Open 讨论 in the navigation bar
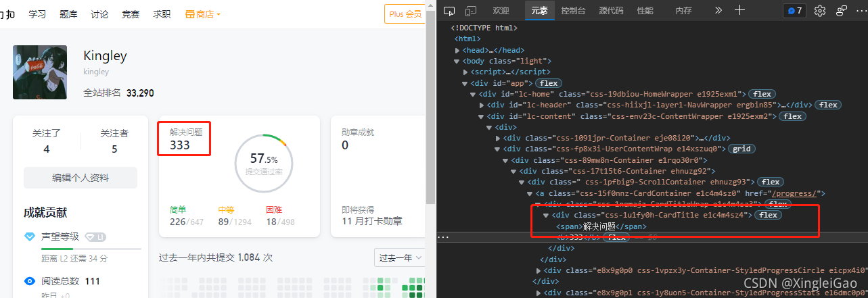Viewport: 868px width, 298px height. point(99,14)
